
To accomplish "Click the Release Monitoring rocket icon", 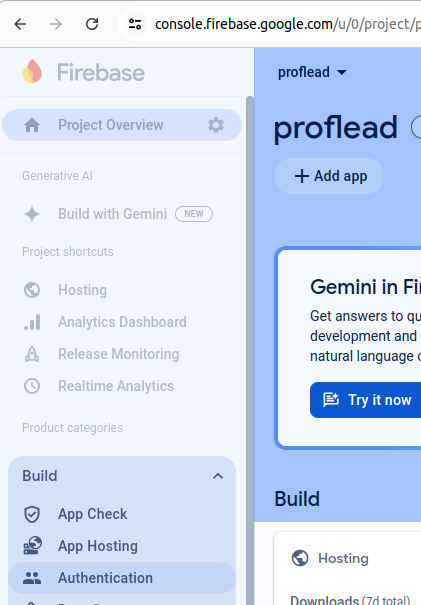I will click(x=32, y=354).
